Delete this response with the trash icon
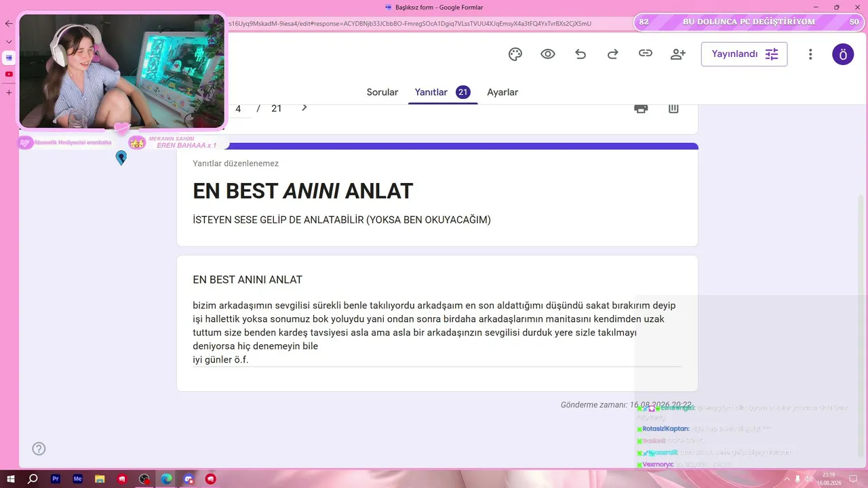 [673, 108]
